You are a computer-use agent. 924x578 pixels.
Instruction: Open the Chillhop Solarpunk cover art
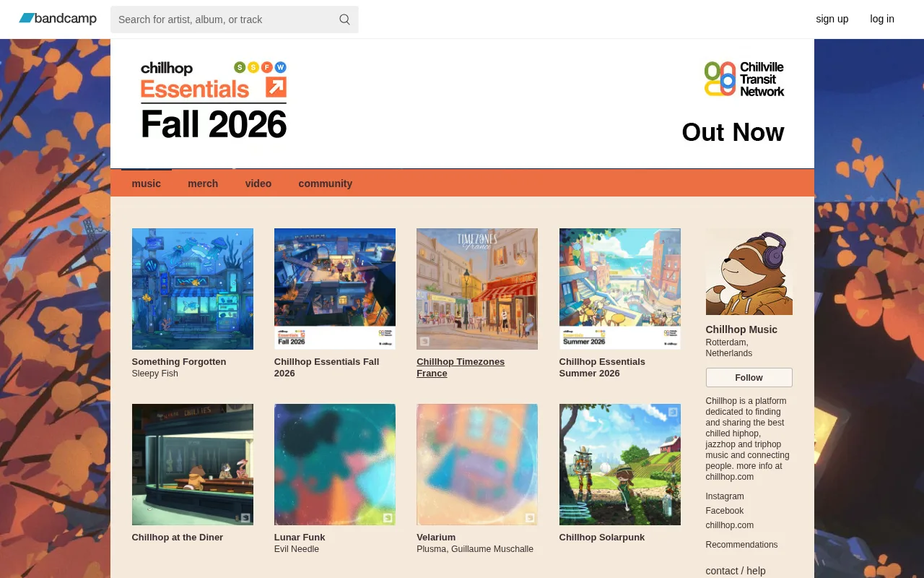pos(620,465)
